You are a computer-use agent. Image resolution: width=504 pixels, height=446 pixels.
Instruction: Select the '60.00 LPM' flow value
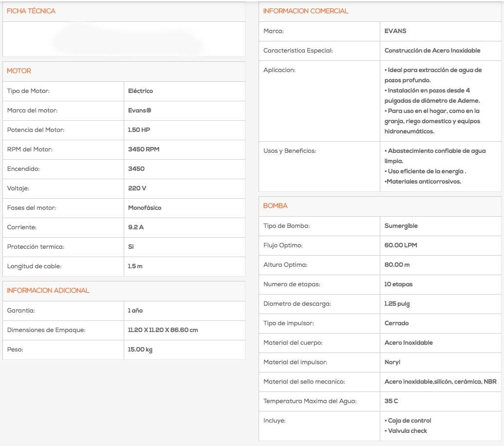401,245
